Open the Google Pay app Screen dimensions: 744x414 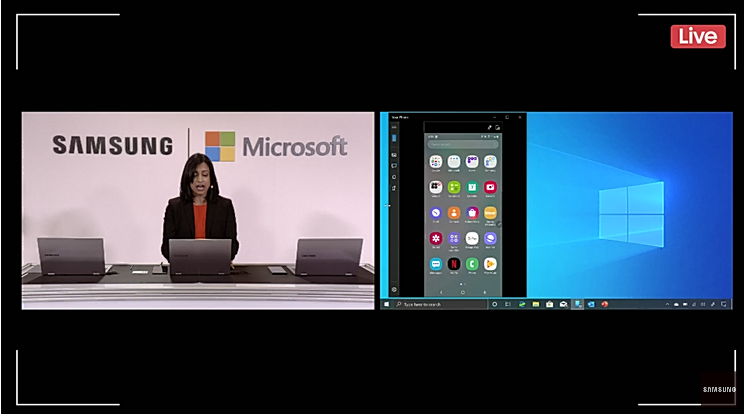pos(472,238)
